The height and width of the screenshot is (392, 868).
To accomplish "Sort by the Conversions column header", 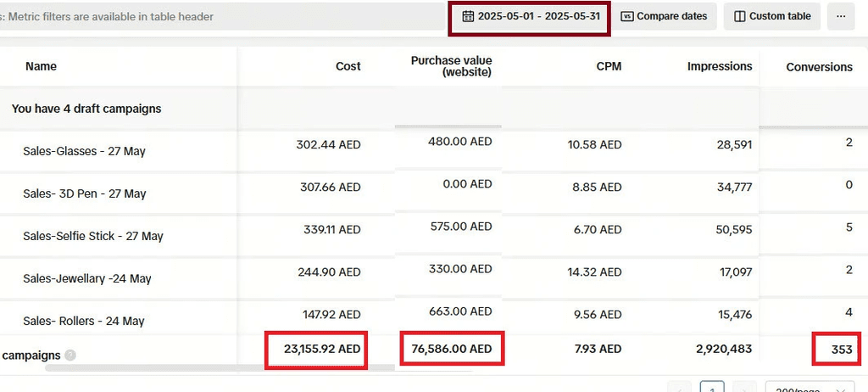I will click(819, 66).
